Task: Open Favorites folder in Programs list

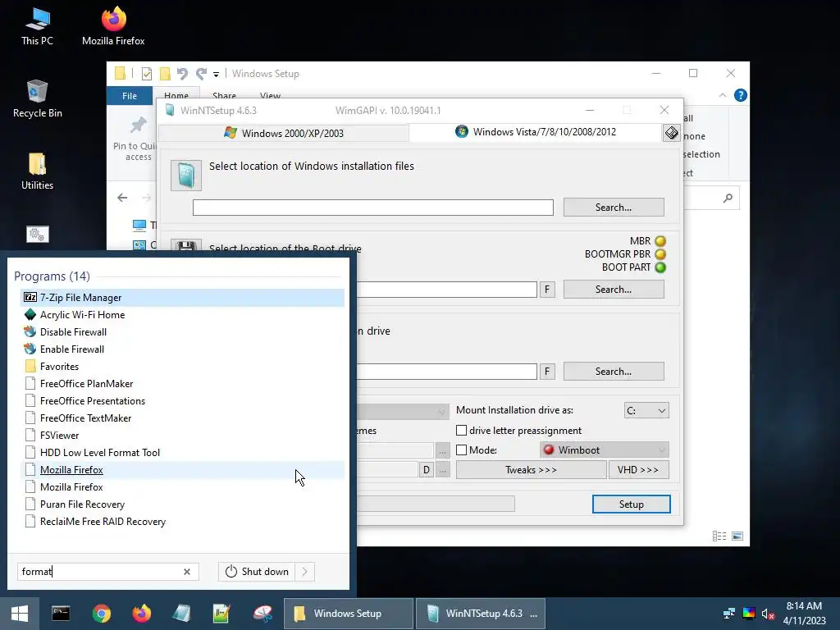Action: pos(182,367)
